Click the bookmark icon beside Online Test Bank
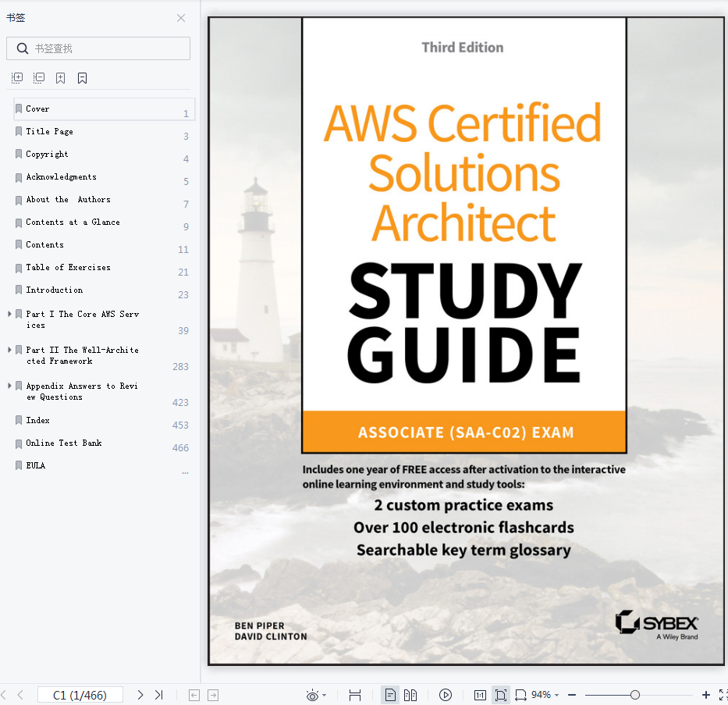 point(19,443)
